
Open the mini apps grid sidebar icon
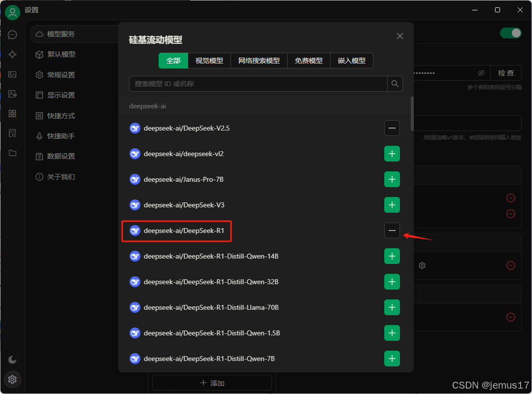click(12, 113)
